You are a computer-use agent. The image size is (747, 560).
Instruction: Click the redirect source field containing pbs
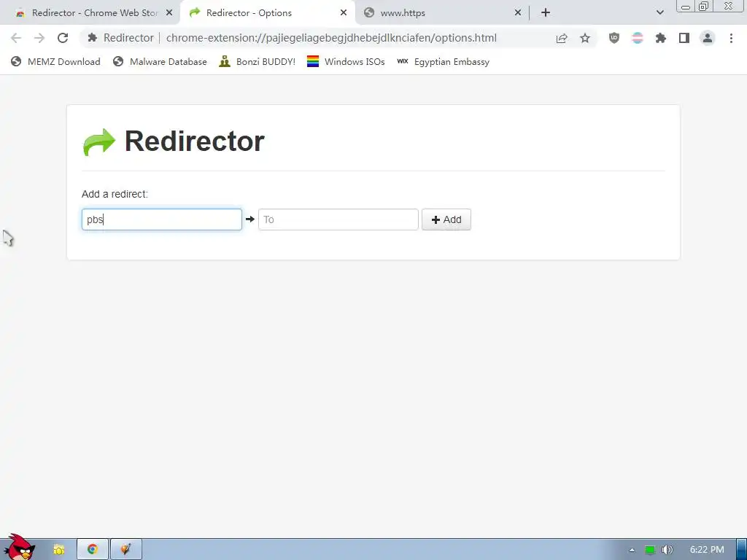pos(161,219)
